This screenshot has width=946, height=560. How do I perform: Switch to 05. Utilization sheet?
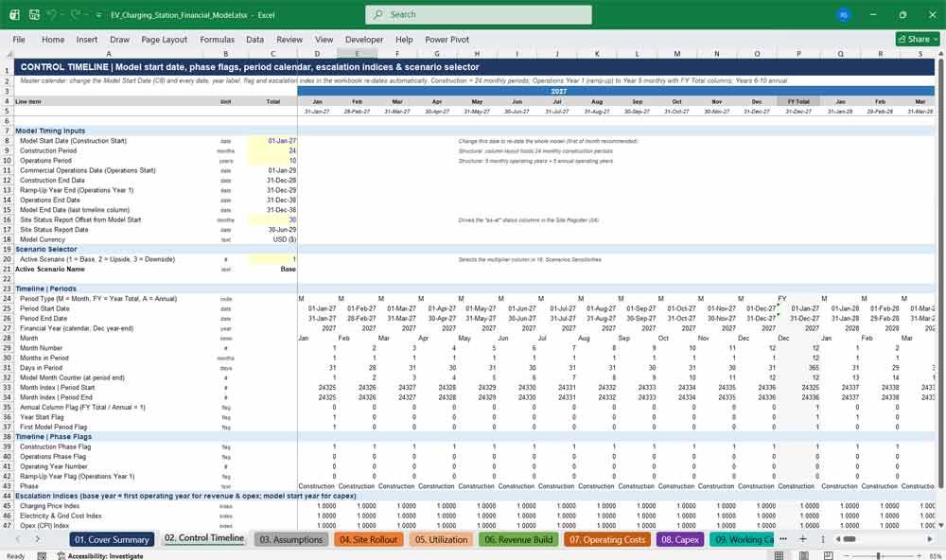pos(441,539)
